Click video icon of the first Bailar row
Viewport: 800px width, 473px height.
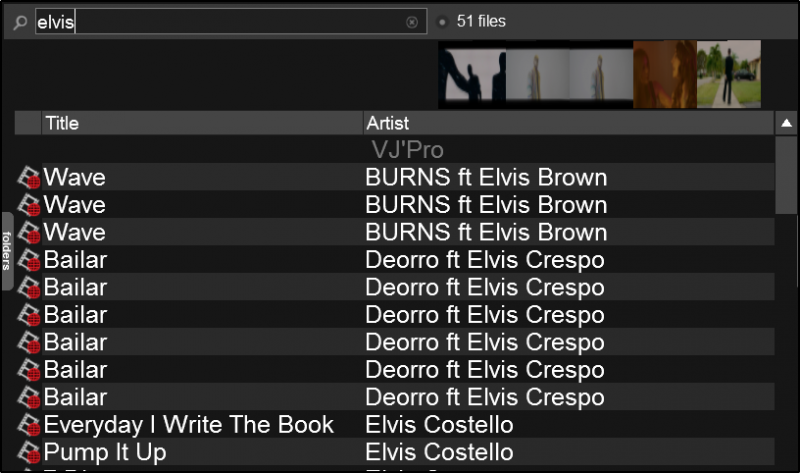coord(29,260)
